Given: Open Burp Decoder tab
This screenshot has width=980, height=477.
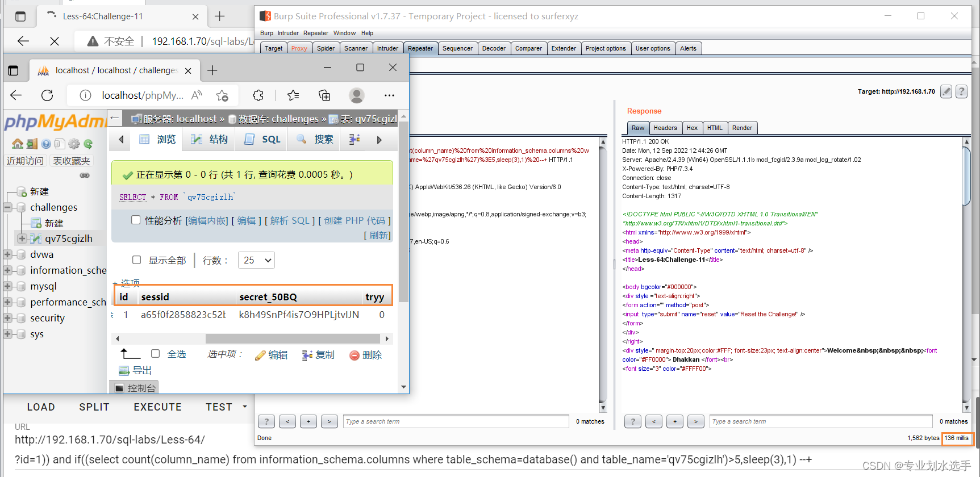Looking at the screenshot, I should [x=494, y=48].
